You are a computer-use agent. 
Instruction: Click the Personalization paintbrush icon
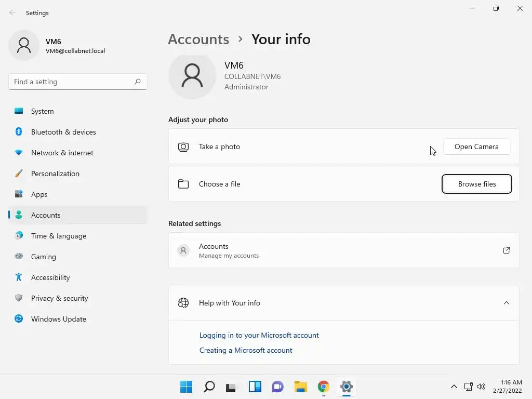[x=19, y=174]
